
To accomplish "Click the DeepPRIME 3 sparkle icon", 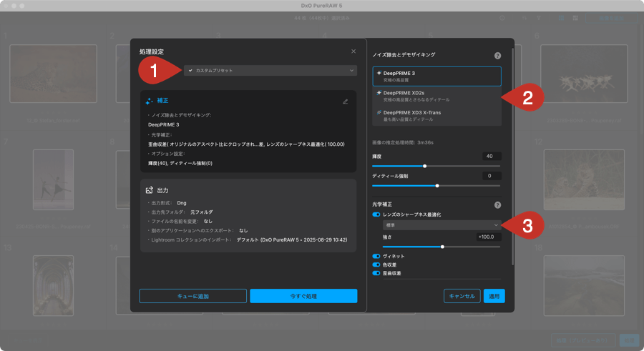I will pyautogui.click(x=379, y=73).
